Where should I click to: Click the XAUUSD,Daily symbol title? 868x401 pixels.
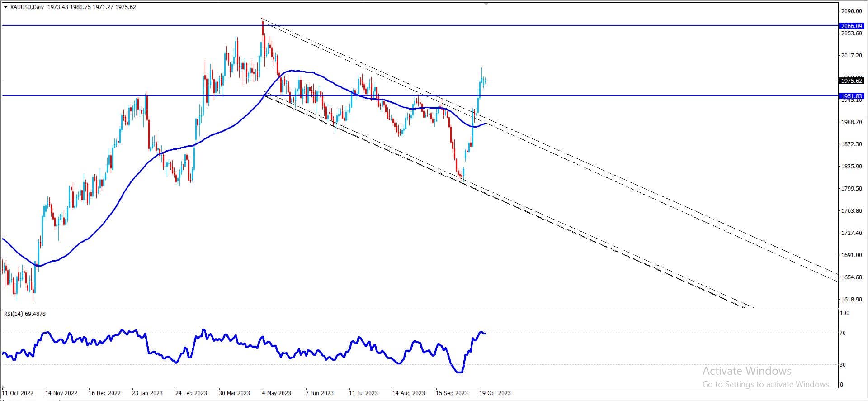(x=27, y=7)
